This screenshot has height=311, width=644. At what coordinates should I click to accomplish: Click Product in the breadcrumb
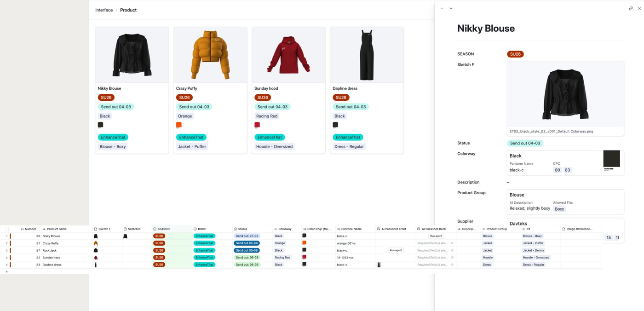[128, 10]
